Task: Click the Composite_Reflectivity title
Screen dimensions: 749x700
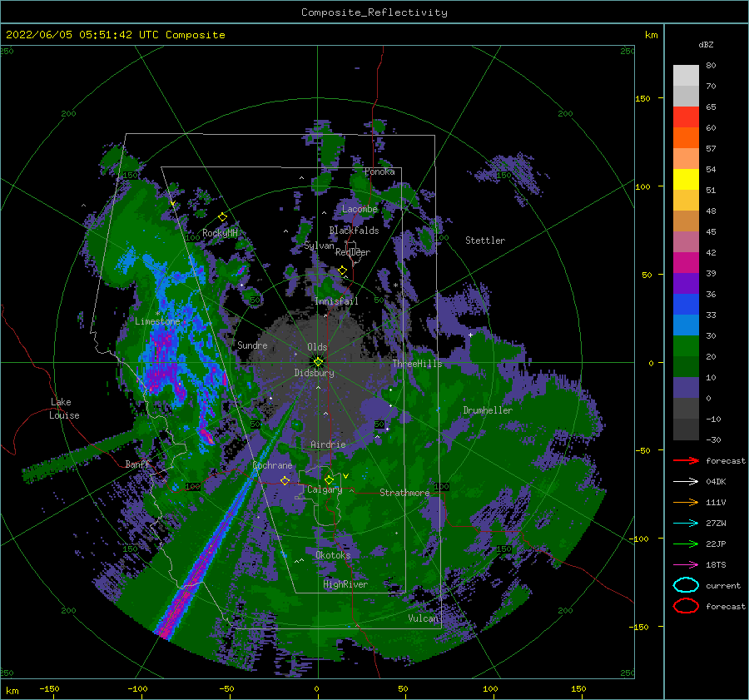Action: coord(374,12)
